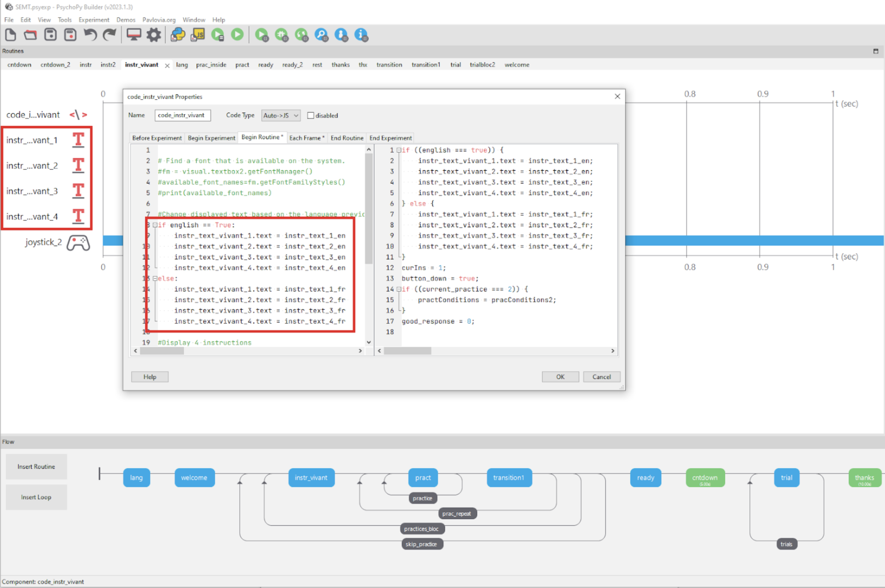Open the trial routine tab

coord(455,65)
